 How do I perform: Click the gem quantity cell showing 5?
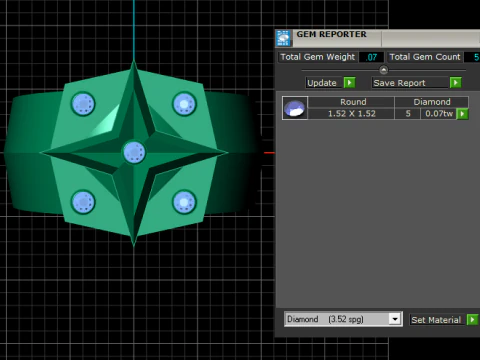408,114
